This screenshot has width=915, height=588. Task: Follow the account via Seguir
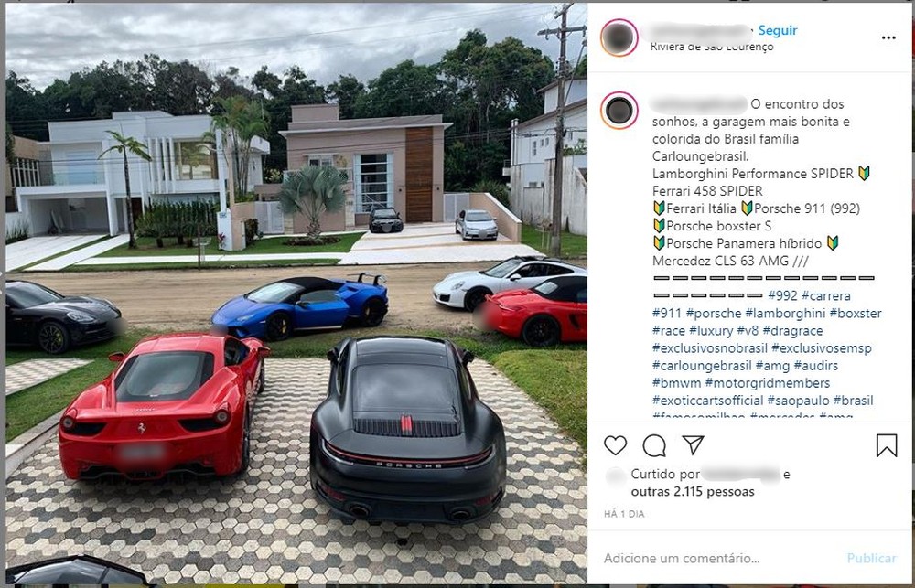[x=777, y=30]
